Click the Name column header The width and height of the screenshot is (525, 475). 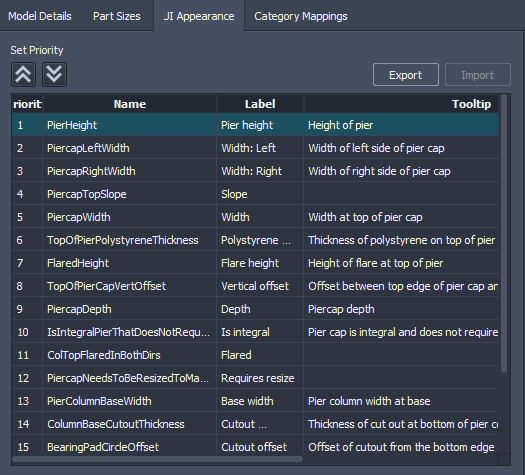click(x=130, y=104)
